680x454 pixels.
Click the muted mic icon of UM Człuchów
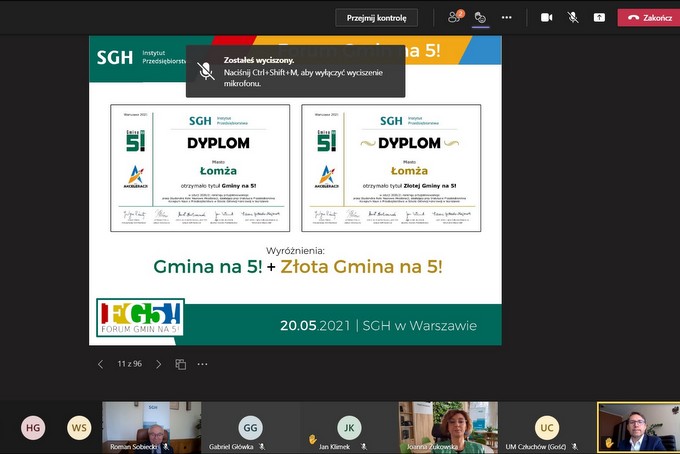pyautogui.click(x=575, y=446)
